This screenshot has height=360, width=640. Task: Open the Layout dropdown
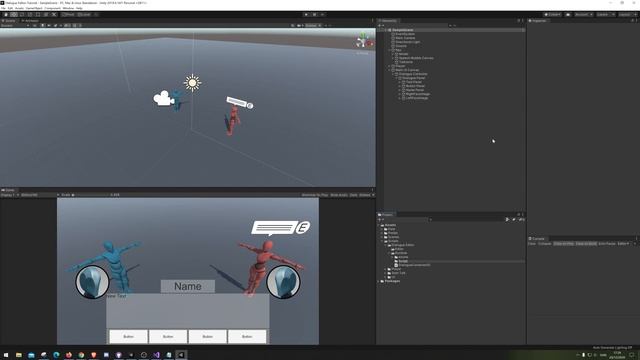627,14
